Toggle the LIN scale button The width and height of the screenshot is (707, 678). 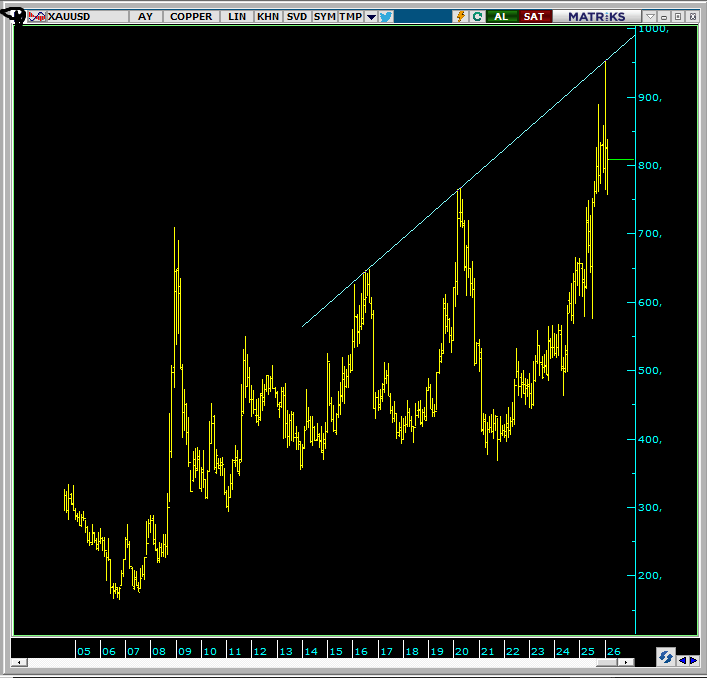[x=237, y=17]
